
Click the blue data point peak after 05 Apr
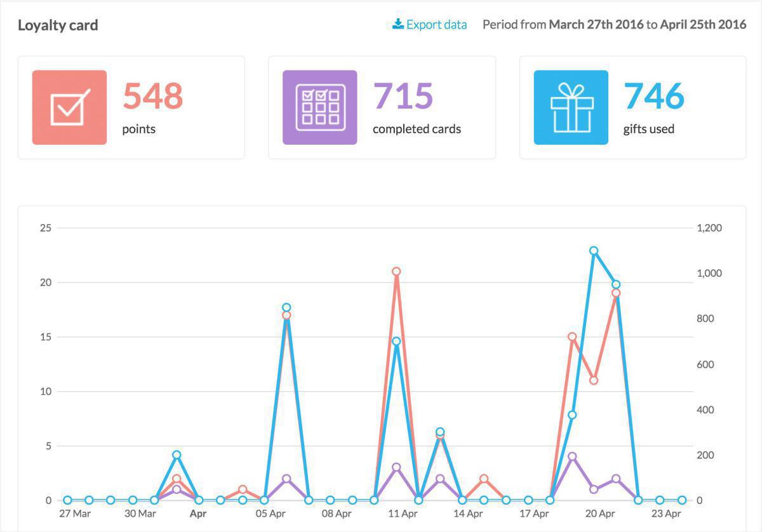286,307
